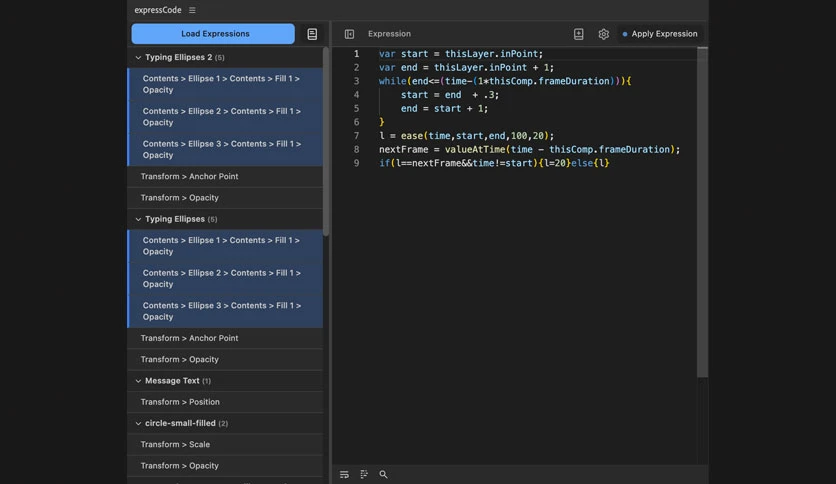The image size is (836, 484).
Task: Select Transform > Opacity under circle-small-filled
Action: (225, 466)
